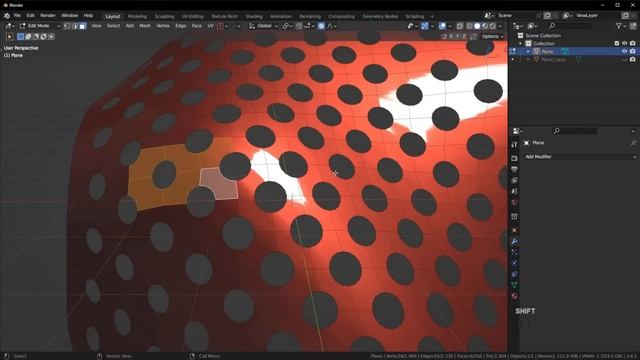The height and width of the screenshot is (360, 640).
Task: Hide Collection in viewport via eye
Action: (624, 43)
